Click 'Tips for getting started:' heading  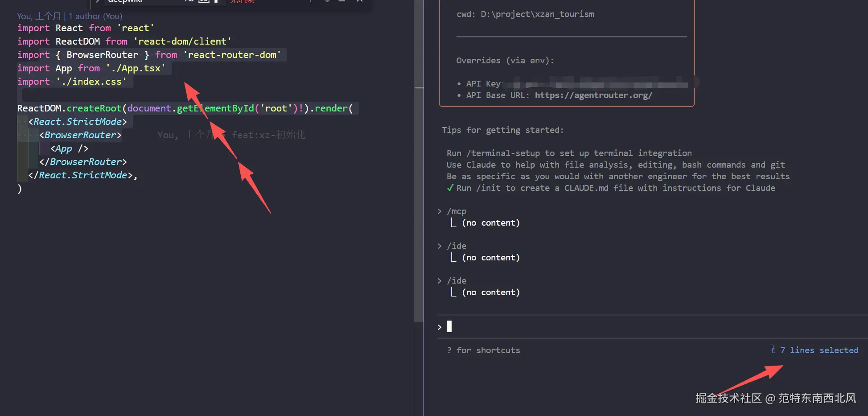(x=503, y=130)
